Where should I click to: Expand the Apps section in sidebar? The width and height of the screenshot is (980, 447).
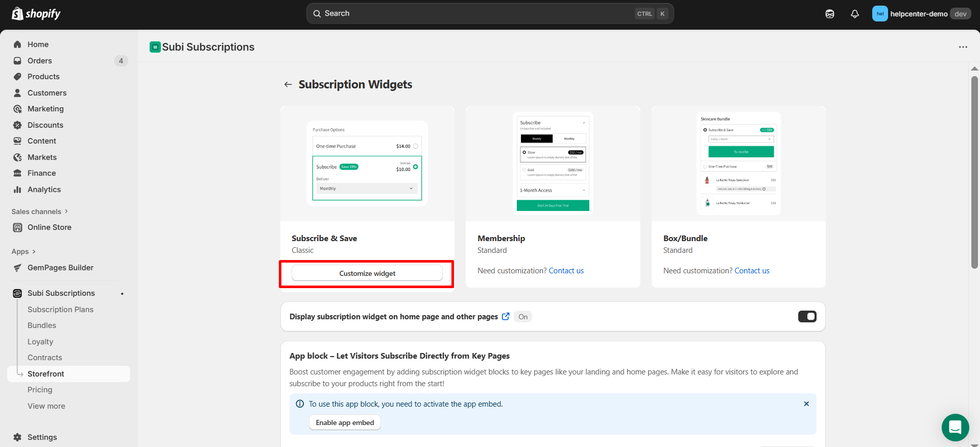23,251
